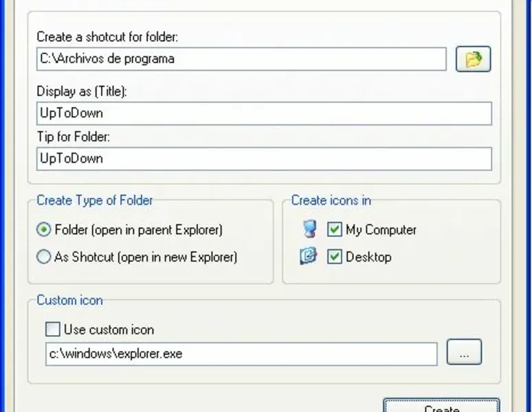This screenshot has height=412, width=532.
Task: Open the folder browse button with folder icon
Action: point(473,59)
